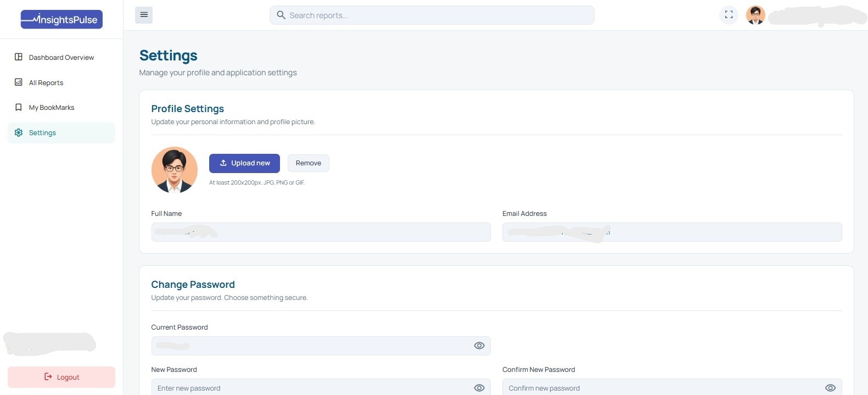Click the search magnifier icon
868x395 pixels.
click(281, 15)
